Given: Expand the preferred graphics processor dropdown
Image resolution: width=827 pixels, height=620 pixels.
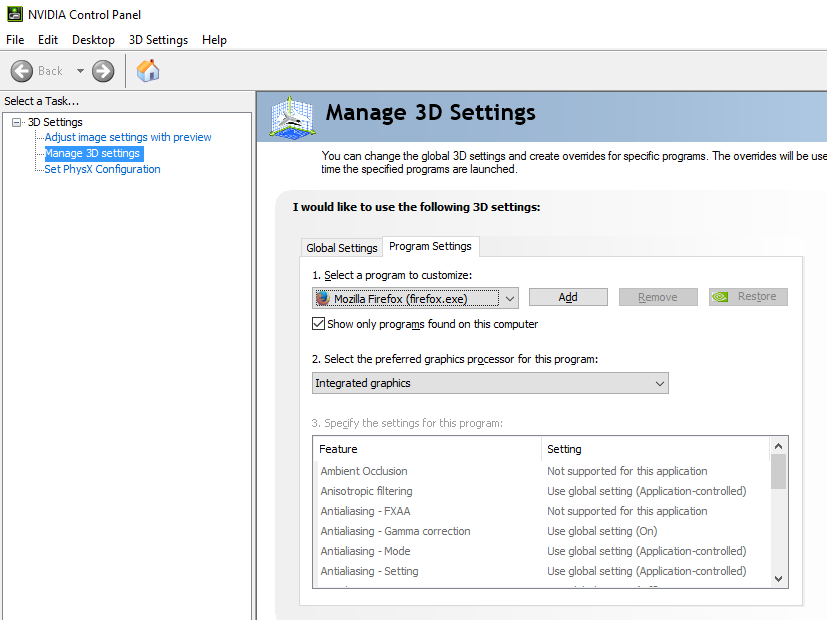Looking at the screenshot, I should click(x=490, y=383).
